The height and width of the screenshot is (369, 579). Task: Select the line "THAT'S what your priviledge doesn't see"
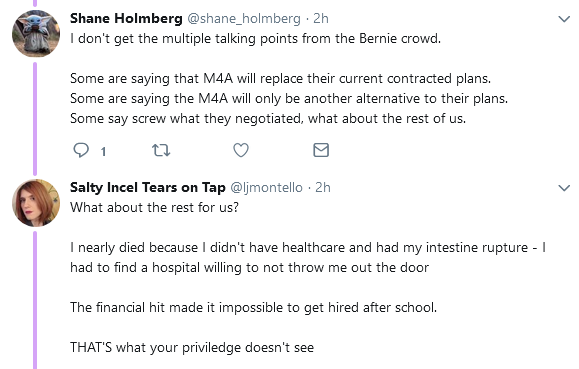pos(192,347)
